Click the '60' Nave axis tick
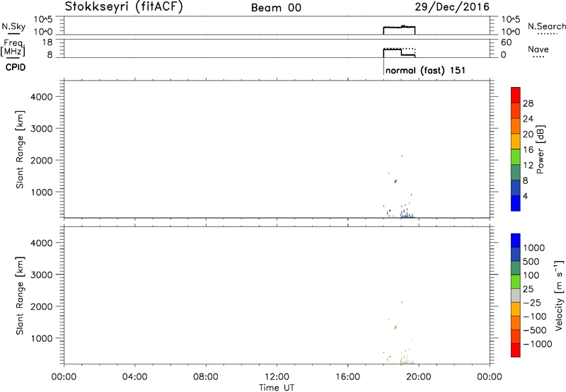 [x=507, y=42]
